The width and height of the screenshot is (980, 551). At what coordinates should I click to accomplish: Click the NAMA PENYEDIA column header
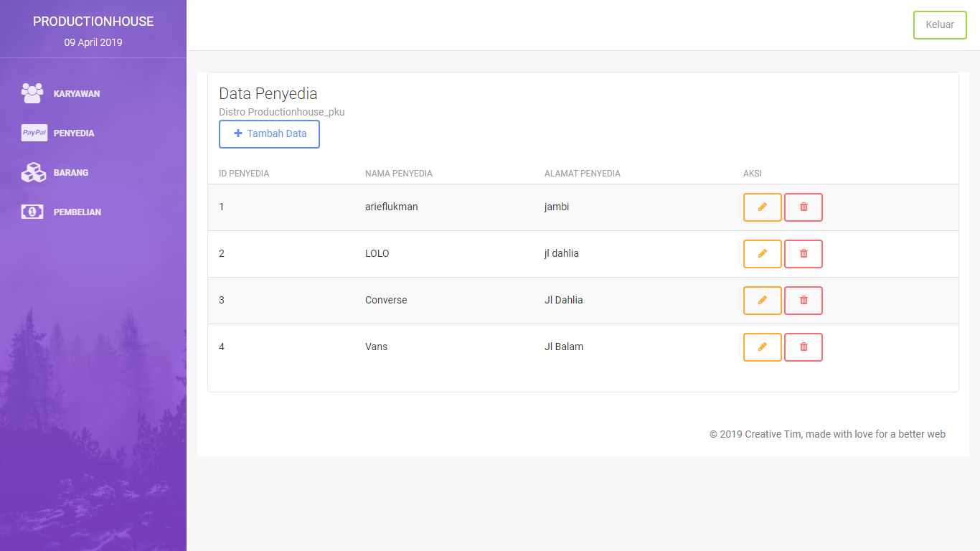[x=398, y=174]
